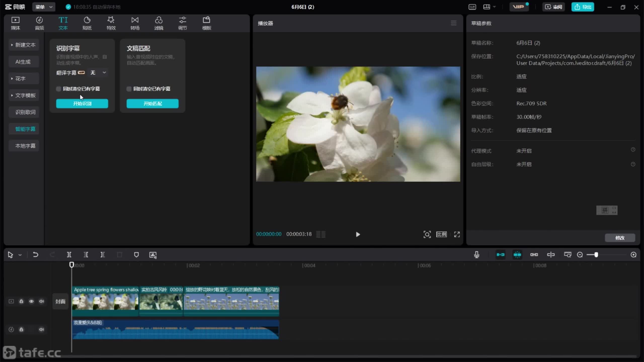Switch to the Stickers (贴纸) tab
The image size is (644, 362).
click(87, 23)
